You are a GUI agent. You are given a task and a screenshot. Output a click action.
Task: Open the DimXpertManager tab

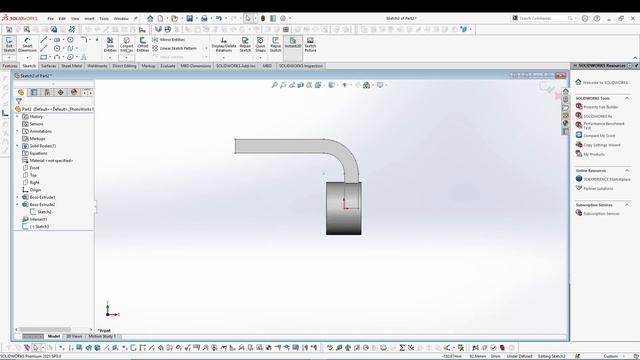tap(61, 93)
